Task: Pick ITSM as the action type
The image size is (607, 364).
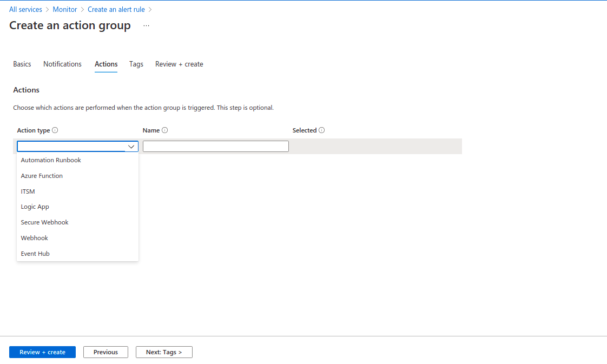Action: click(77, 191)
